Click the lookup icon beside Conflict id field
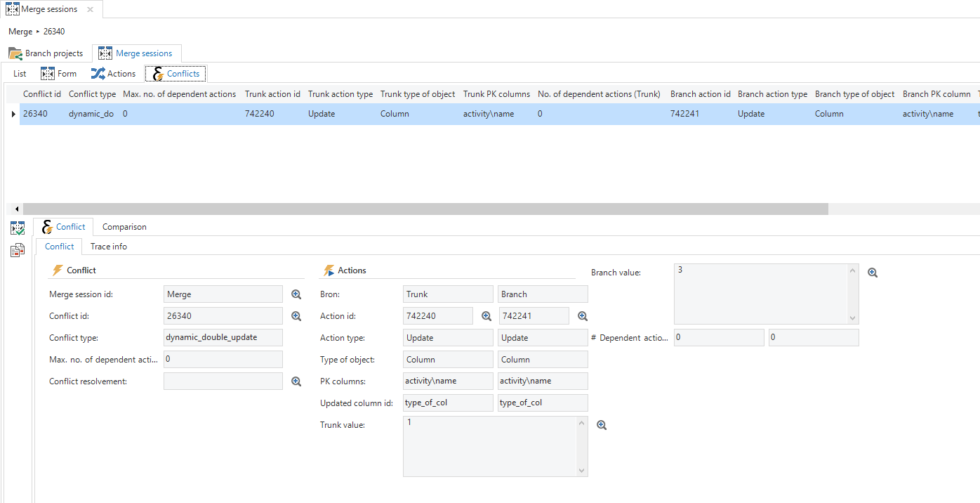The height and width of the screenshot is (503, 980). (296, 317)
